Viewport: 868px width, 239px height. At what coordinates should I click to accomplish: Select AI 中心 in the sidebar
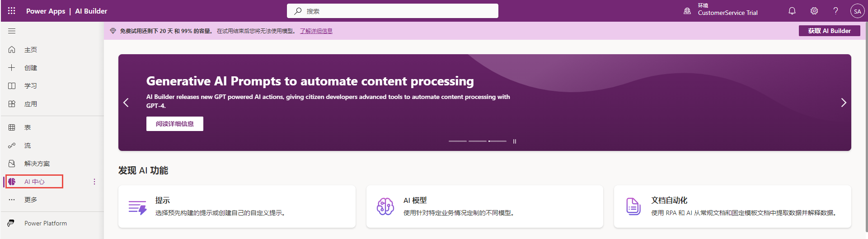click(34, 182)
